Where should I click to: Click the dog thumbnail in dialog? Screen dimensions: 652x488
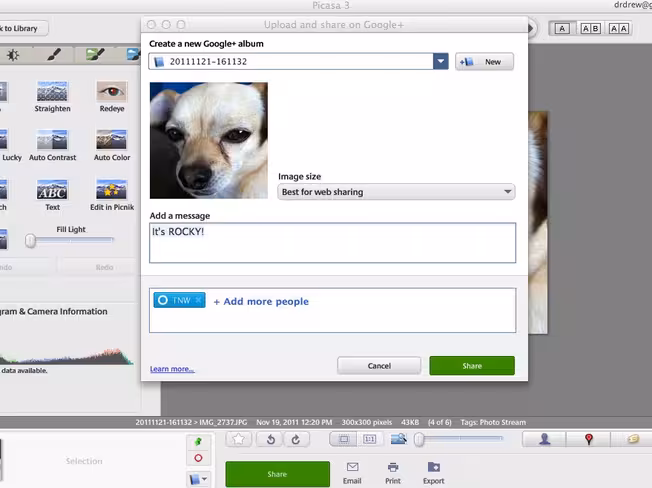(x=209, y=140)
